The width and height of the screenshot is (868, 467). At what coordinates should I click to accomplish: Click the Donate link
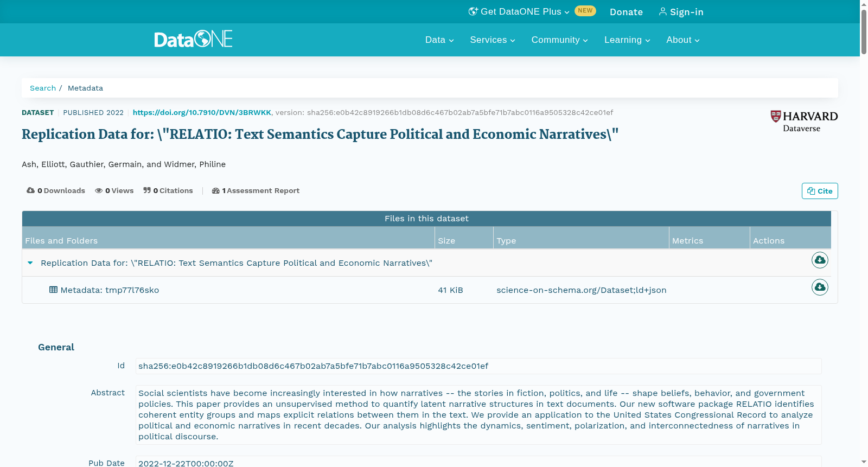626,12
